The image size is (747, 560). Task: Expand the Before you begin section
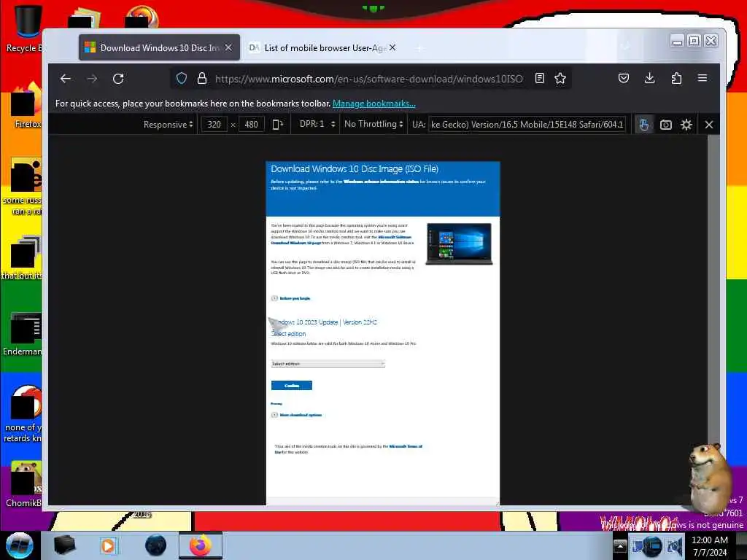click(x=290, y=298)
